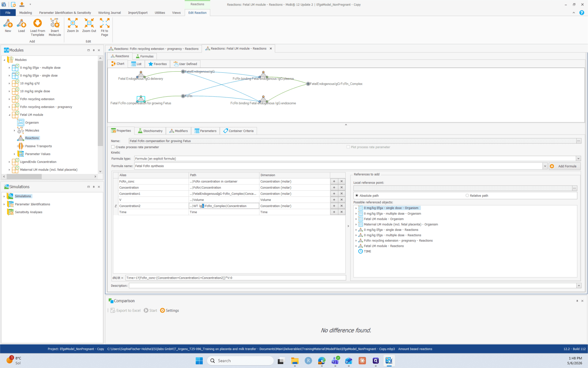The height and width of the screenshot is (368, 588).
Task: Select the FetalEndogenousIgG-FcRn_Complex molecule node in chart
Action: click(x=308, y=84)
